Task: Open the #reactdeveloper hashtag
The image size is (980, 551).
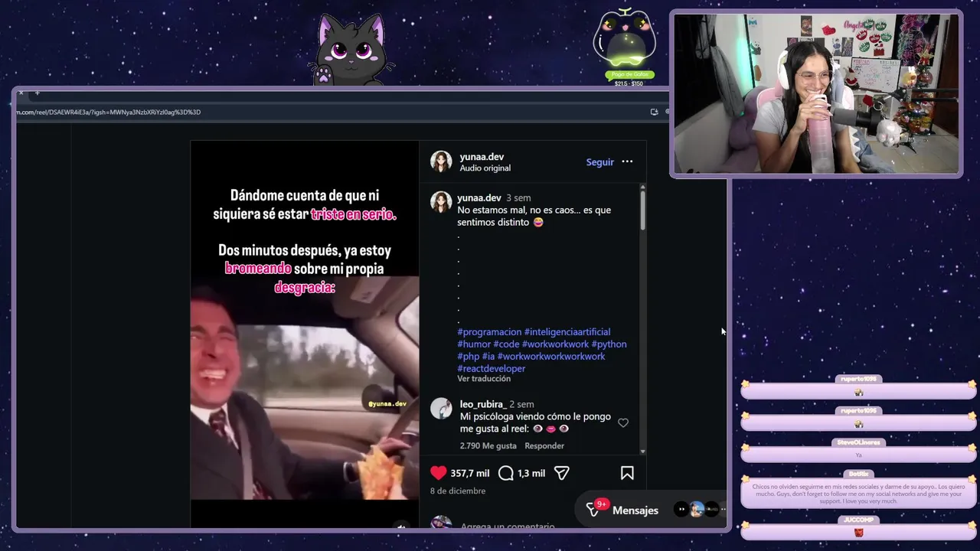Action: (x=491, y=368)
